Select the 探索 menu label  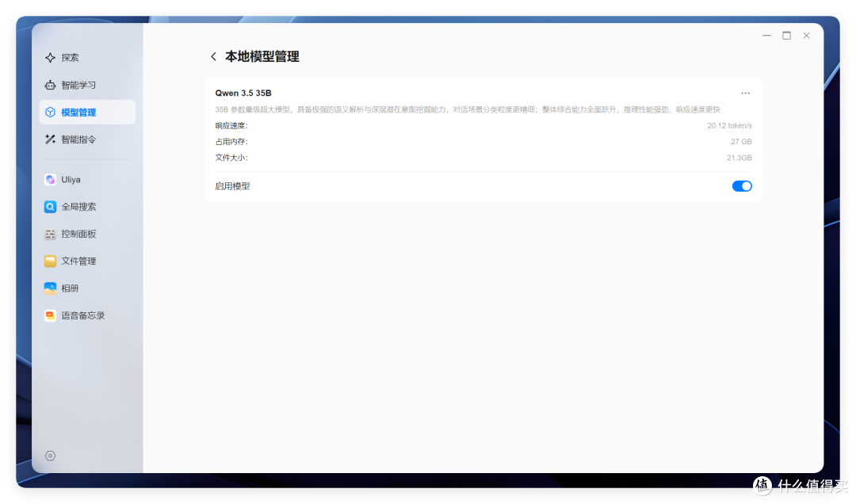[70, 57]
